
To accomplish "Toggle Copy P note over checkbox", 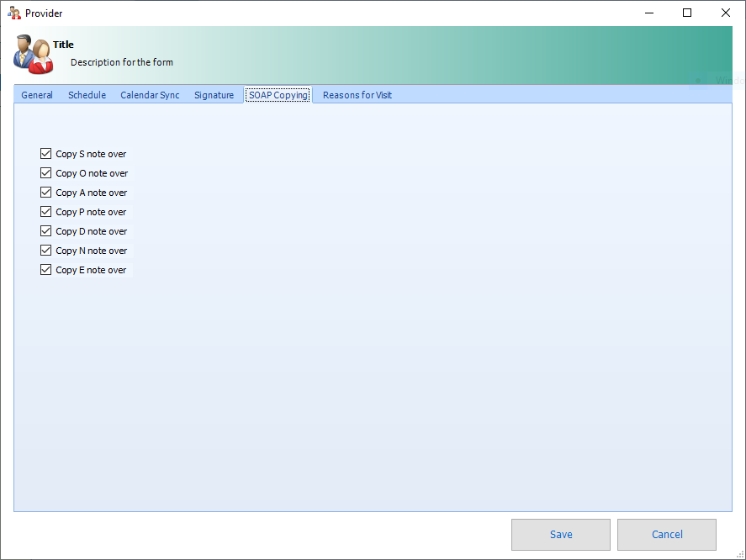I will click(x=46, y=212).
